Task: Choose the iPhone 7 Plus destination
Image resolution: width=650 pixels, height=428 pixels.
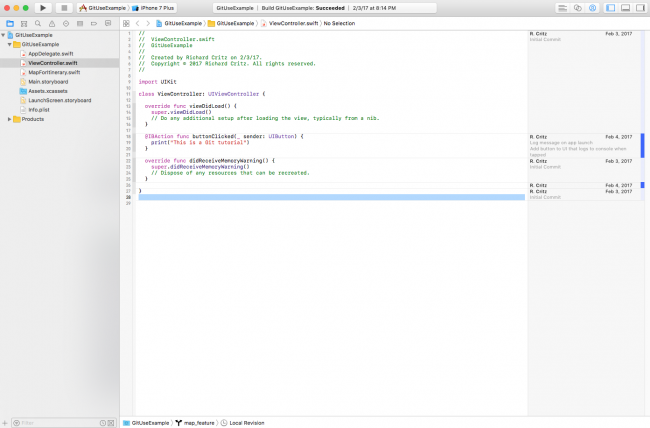Action: point(153,8)
